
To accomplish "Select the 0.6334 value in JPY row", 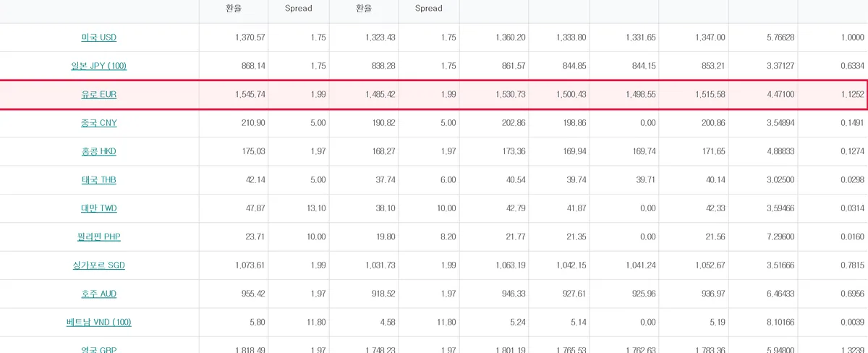I will point(854,66).
